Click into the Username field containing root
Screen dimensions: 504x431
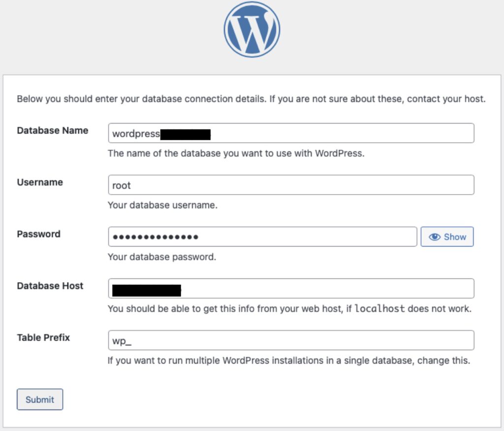click(291, 185)
